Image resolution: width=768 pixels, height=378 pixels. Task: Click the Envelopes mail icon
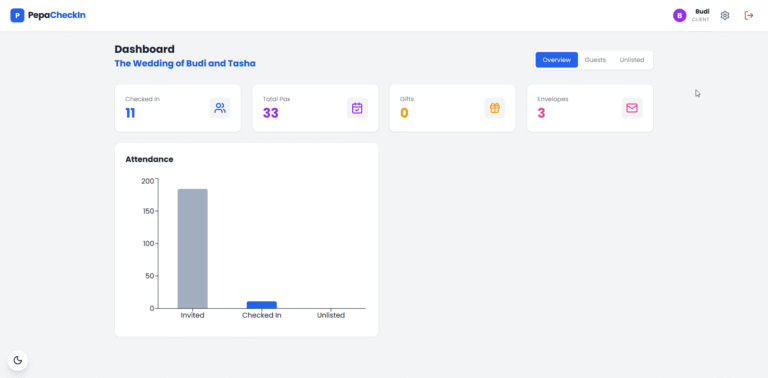[x=632, y=108]
